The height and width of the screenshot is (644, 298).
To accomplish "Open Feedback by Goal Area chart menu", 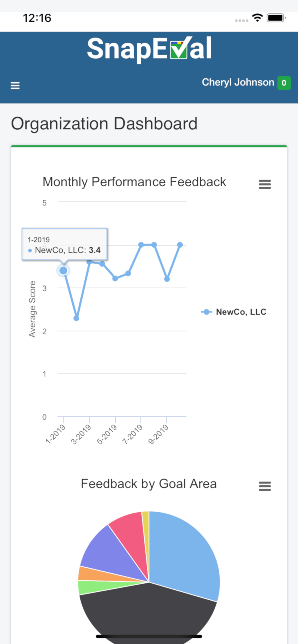I will (x=265, y=486).
